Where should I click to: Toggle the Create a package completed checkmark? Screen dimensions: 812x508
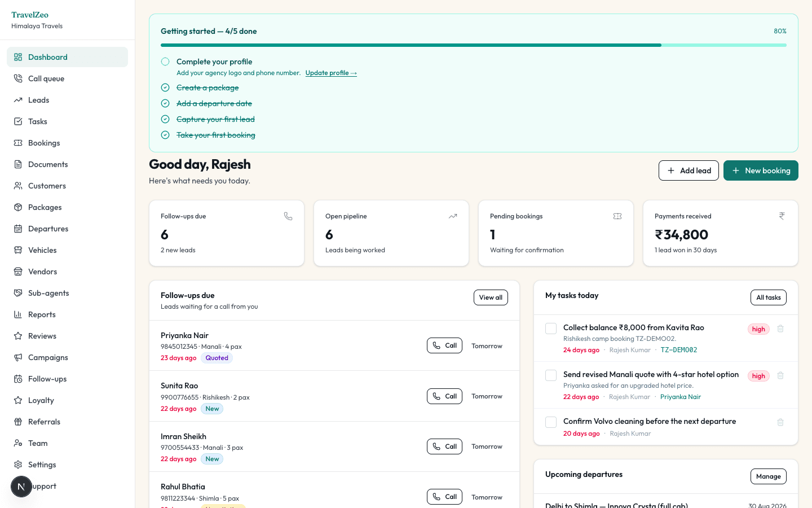click(165, 87)
